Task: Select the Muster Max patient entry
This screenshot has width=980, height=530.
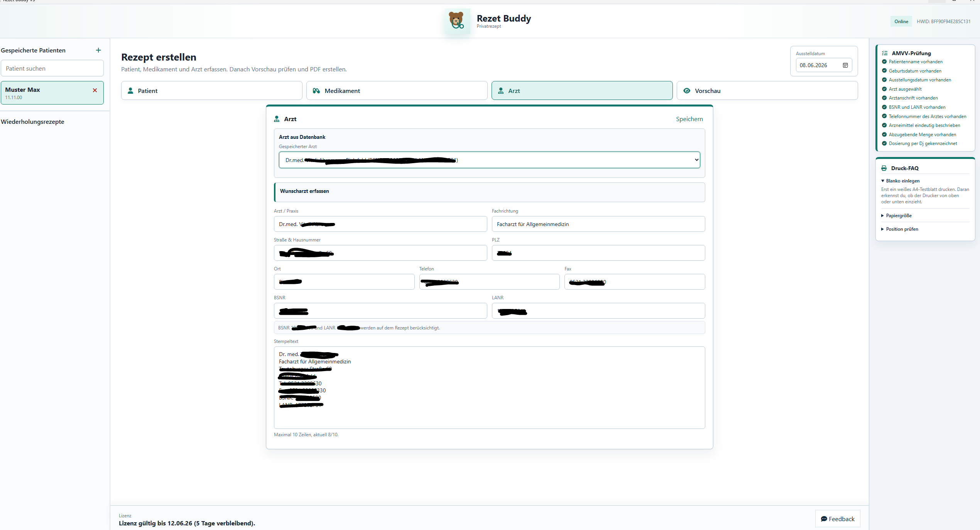Action: (x=52, y=93)
